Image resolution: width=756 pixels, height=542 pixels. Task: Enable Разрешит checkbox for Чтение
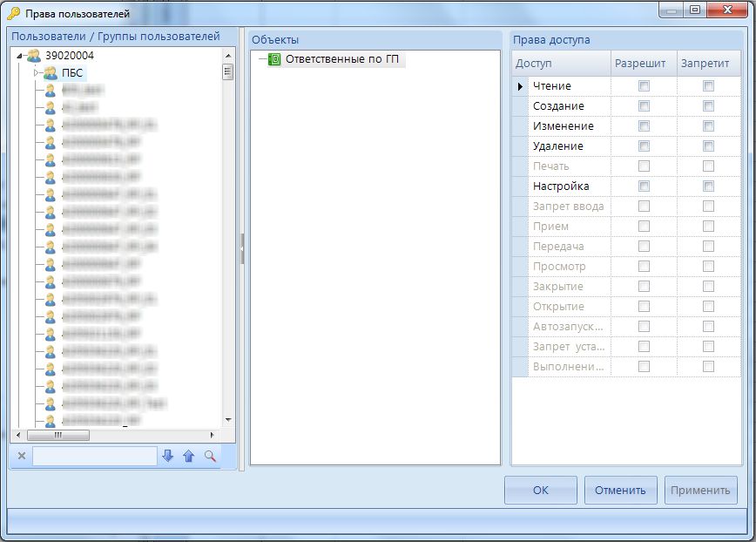(644, 85)
